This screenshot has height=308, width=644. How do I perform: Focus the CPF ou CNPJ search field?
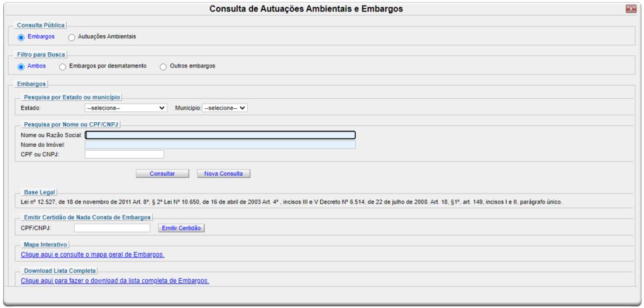click(x=124, y=154)
